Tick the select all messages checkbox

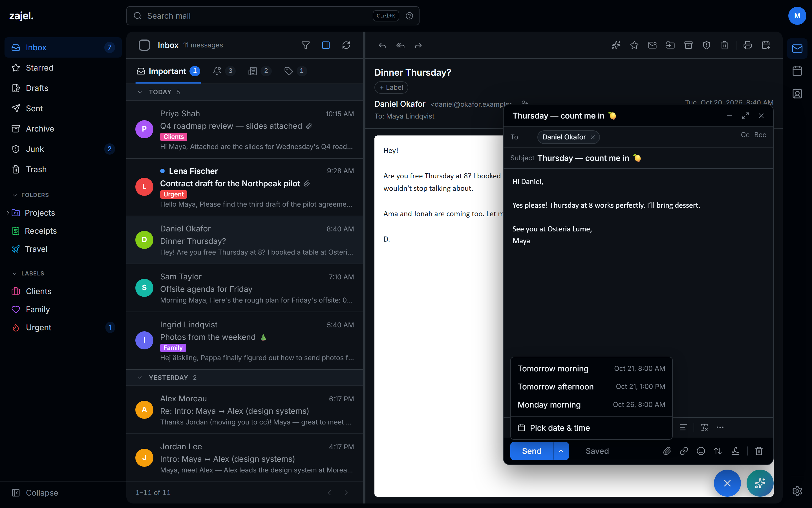[x=144, y=45]
